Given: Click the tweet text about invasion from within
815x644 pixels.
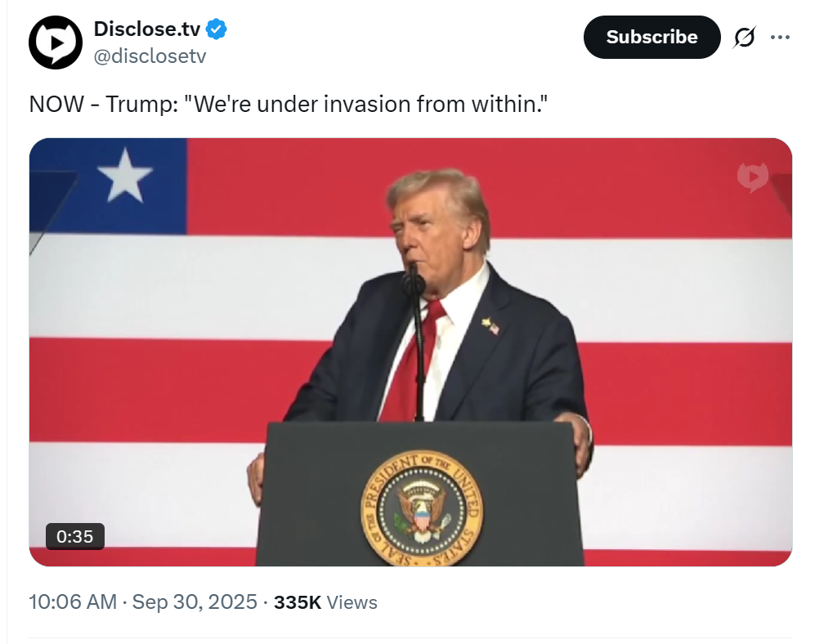Looking at the screenshot, I should pos(289,104).
